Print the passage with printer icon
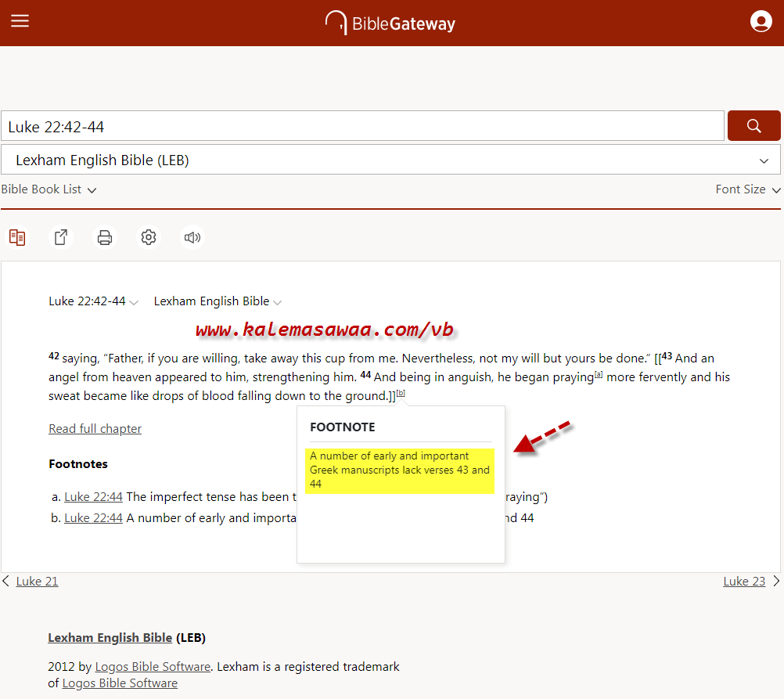The image size is (784, 699). [x=105, y=237]
